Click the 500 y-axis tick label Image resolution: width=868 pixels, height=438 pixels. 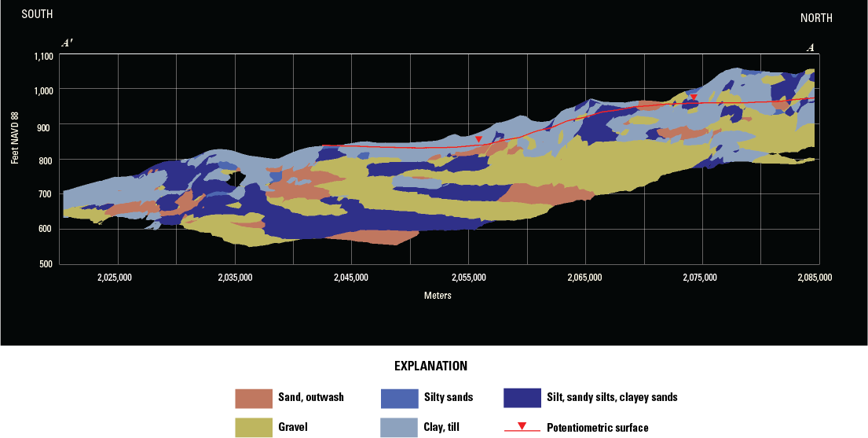tap(46, 263)
